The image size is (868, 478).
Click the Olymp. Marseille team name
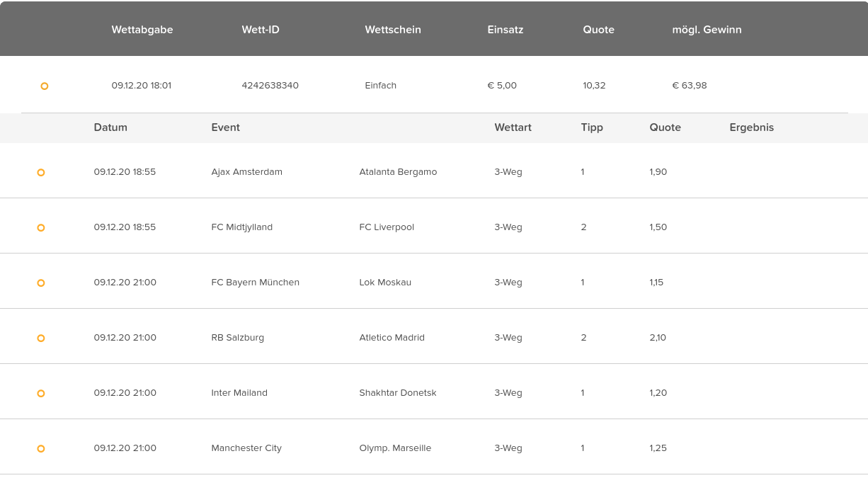395,448
